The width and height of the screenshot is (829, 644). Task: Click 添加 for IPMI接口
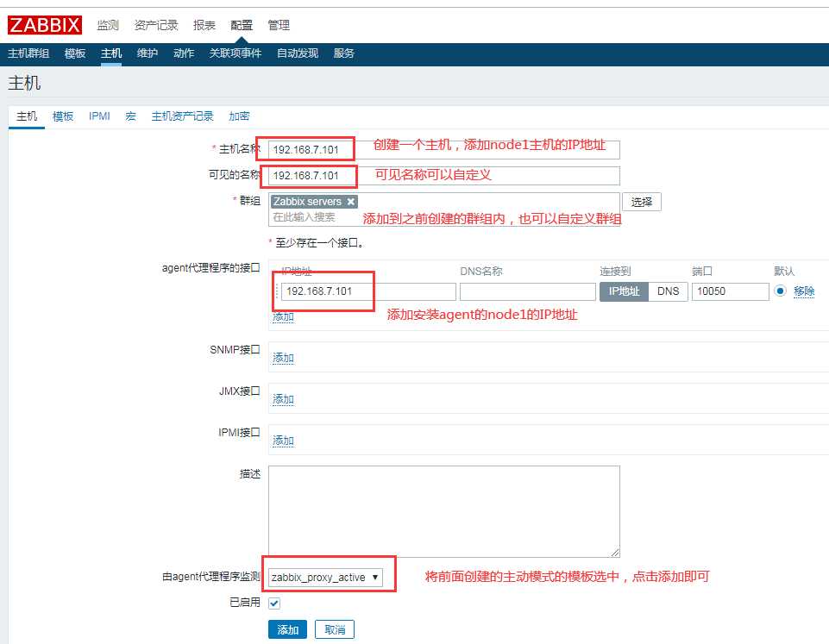point(283,440)
